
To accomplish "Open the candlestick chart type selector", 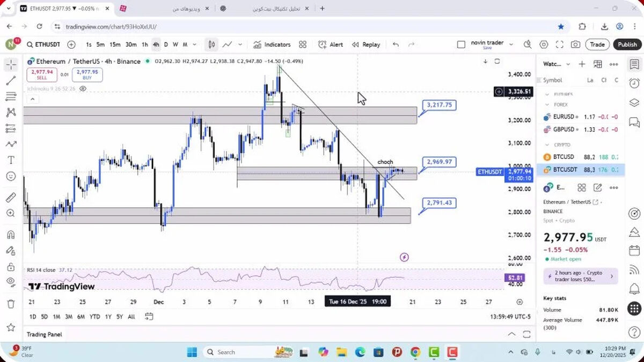I will 212,45.
